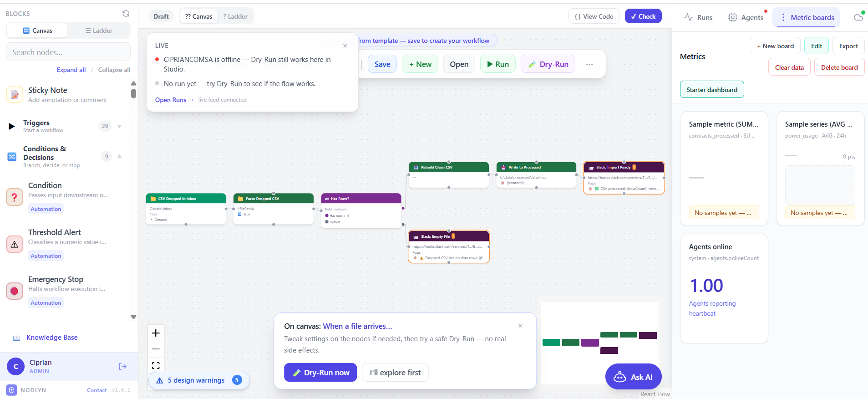Click the Dry-Run now button
The width and height of the screenshot is (868, 399).
[x=320, y=373]
